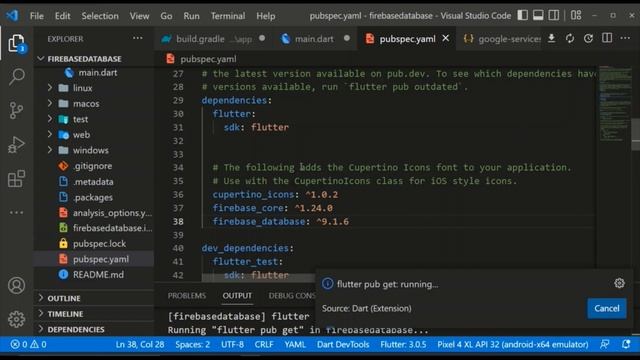Toggle the bottom panel layout icon

click(x=538, y=16)
